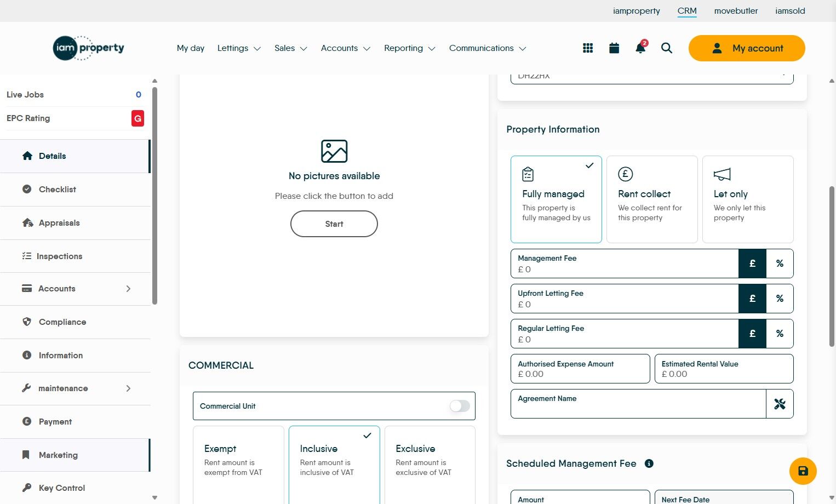Open the DH22HX postcode dropdown

[652, 78]
